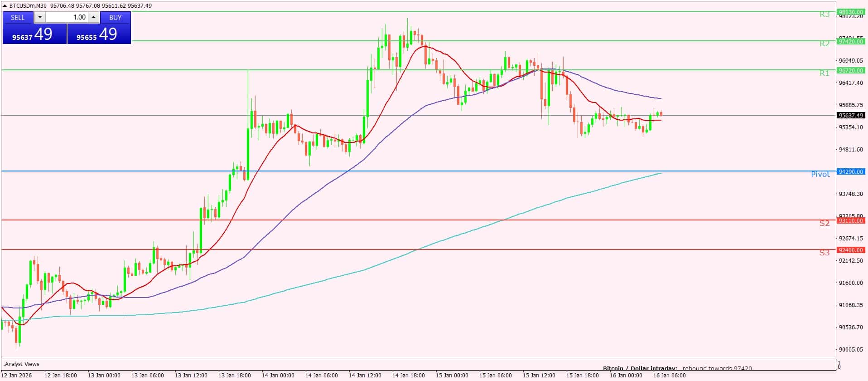The width and height of the screenshot is (868, 381).
Task: Increase trade volume with the up arrow
Action: click(x=93, y=17)
